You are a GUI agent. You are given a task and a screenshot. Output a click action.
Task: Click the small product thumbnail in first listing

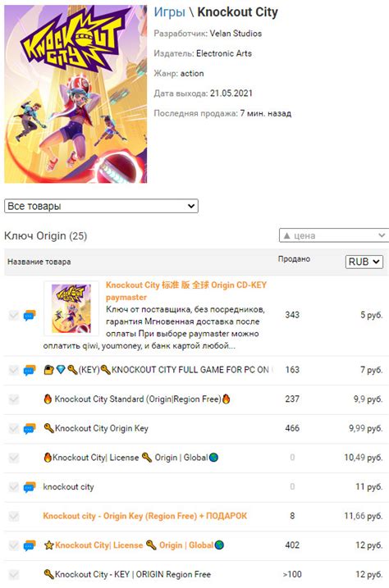(71, 308)
